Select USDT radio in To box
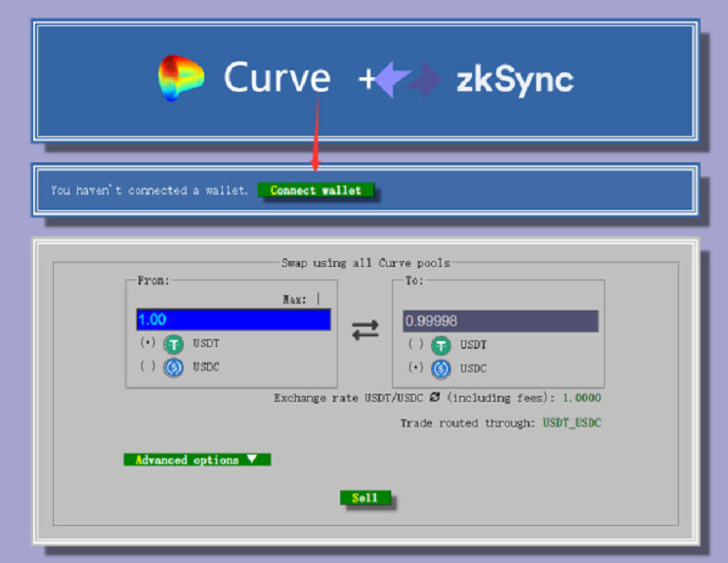 click(x=415, y=344)
